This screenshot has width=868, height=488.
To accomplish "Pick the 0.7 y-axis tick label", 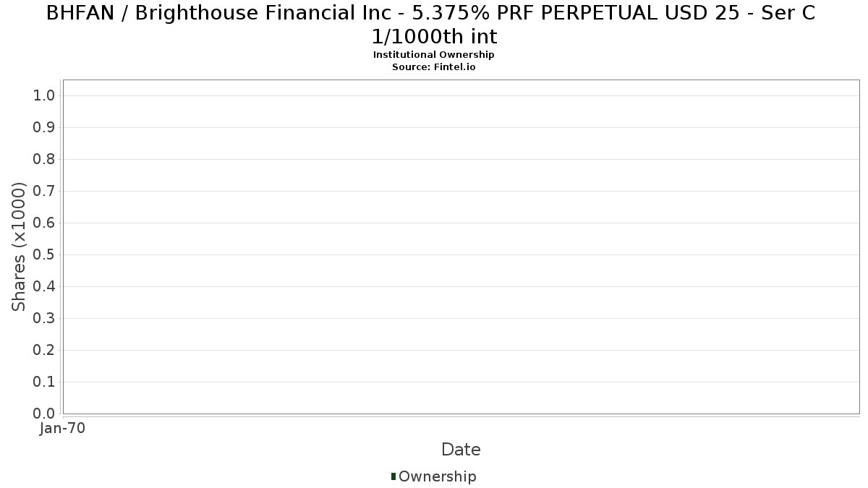I will [x=45, y=192].
